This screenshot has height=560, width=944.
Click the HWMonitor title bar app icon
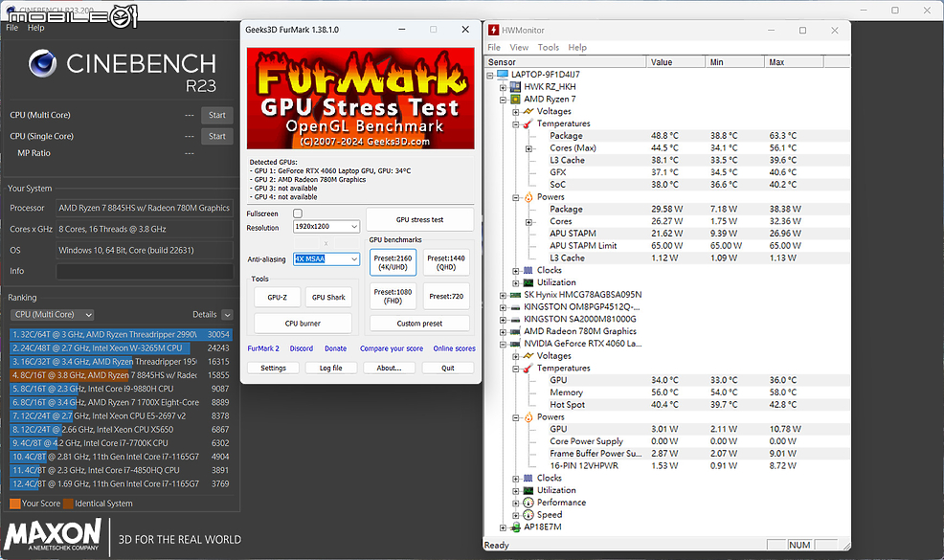(494, 30)
